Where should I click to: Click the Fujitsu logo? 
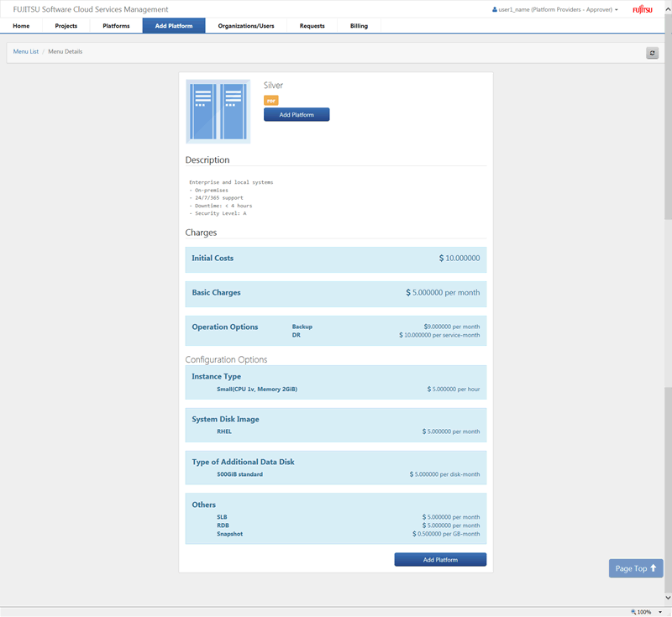(x=643, y=9)
